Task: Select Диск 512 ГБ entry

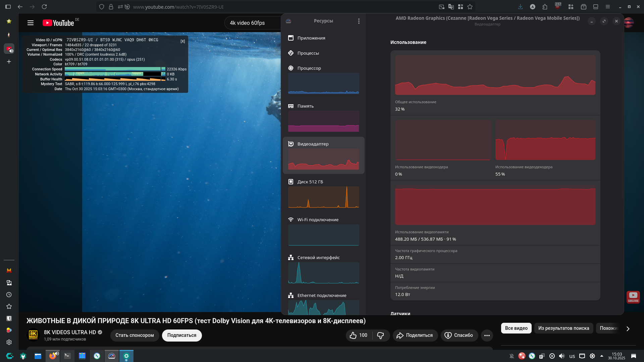Action: tap(310, 182)
